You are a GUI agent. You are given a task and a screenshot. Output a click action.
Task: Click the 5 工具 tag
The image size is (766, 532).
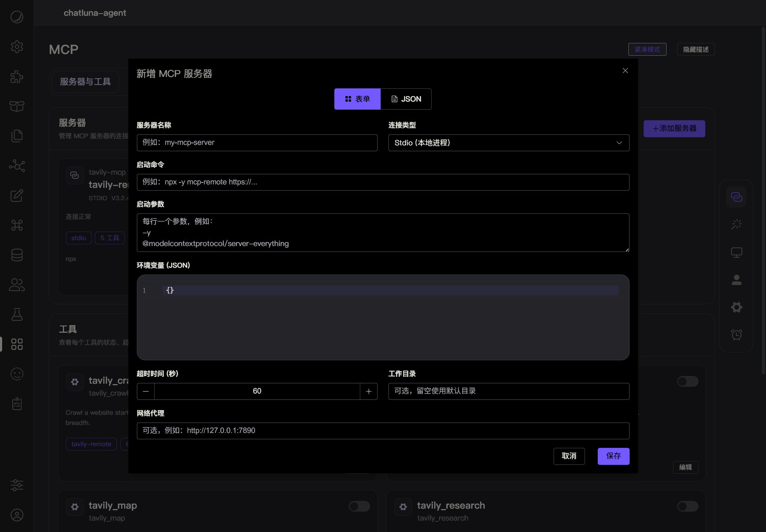click(110, 238)
